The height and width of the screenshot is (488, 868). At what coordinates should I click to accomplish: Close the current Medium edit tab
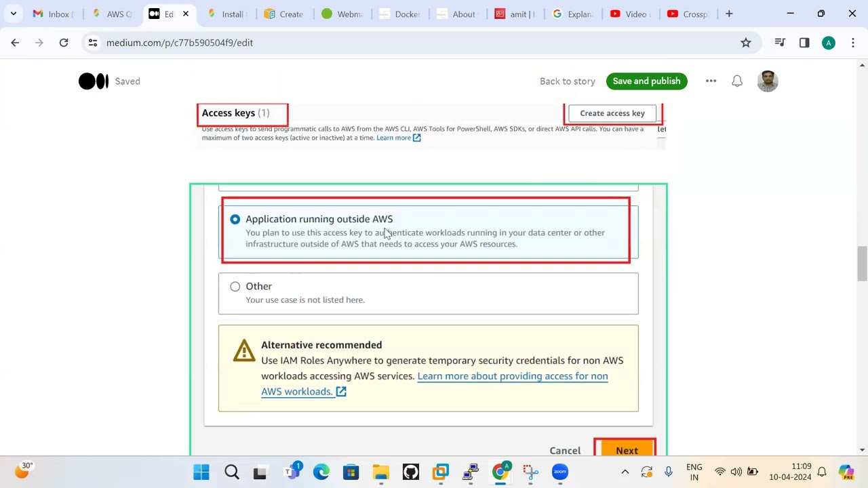click(x=185, y=14)
